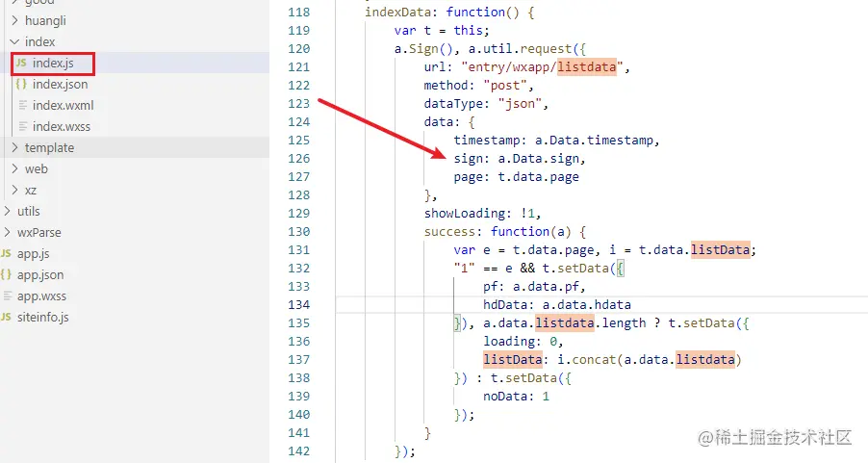Click braces icon beside app.json
The image size is (868, 463).
point(6,274)
